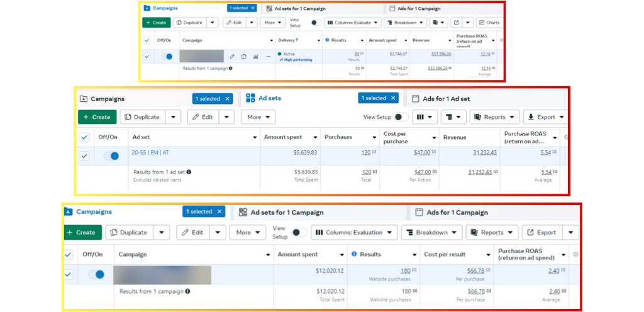Screen dimensions: 644x312
Task: Open the three-dots menu in the Active campaign row
Action: point(269,57)
